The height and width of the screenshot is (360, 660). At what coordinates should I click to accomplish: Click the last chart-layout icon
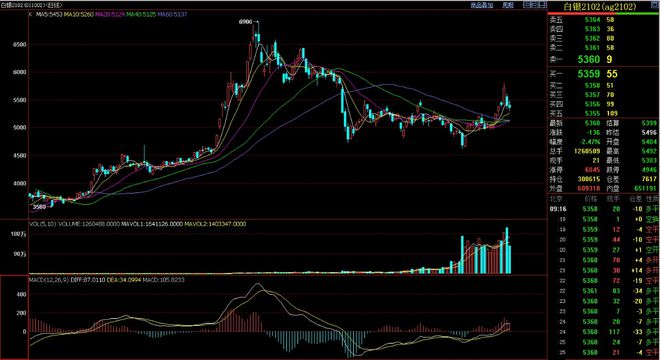[x=543, y=5]
